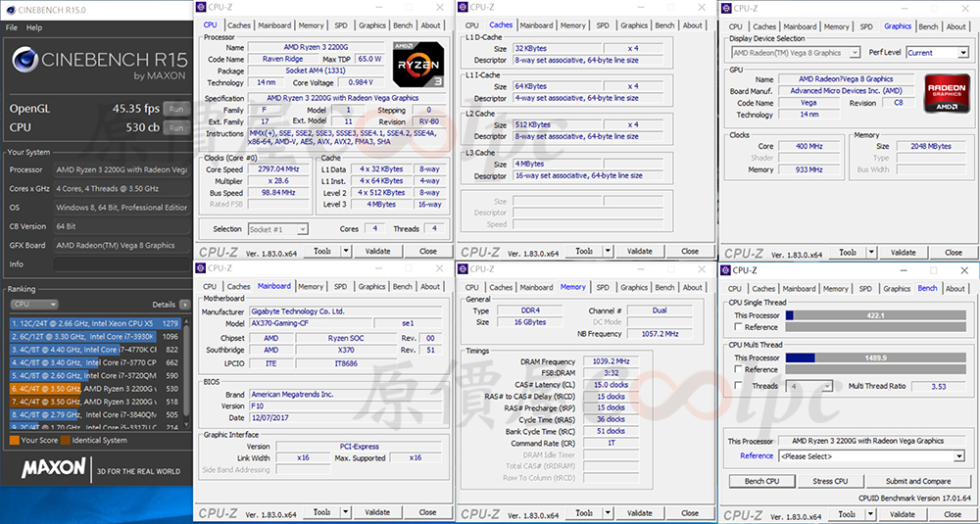Tick the Reference checkbox under CPU Single Thread
980x524 pixels.
(x=738, y=327)
